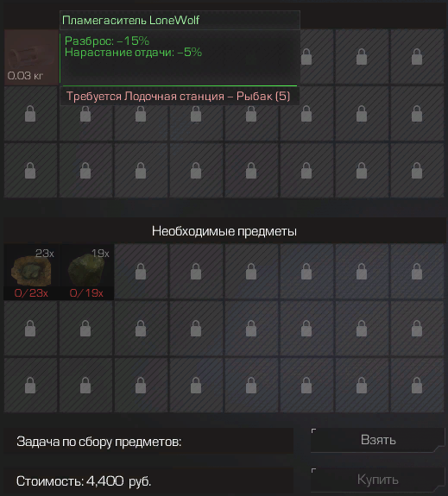Click the required item showing 0/19x
The height and width of the screenshot is (496, 448).
86,272
